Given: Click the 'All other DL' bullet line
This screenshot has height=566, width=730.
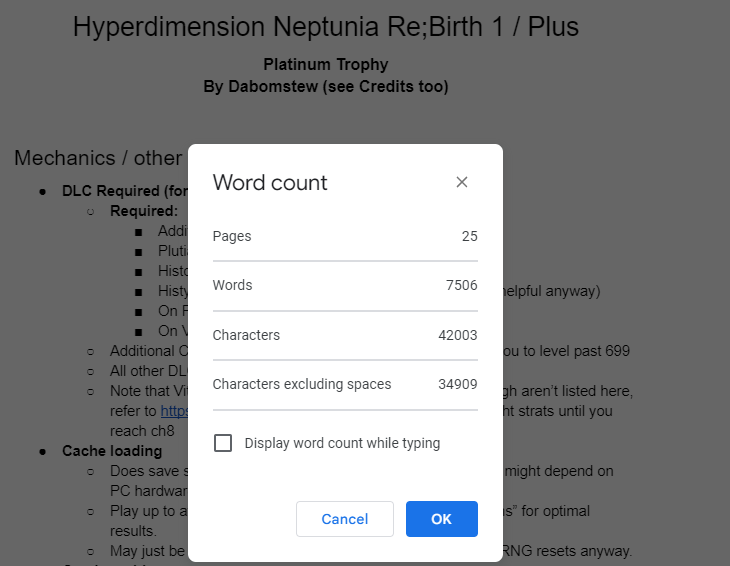Looking at the screenshot, I should (149, 371).
